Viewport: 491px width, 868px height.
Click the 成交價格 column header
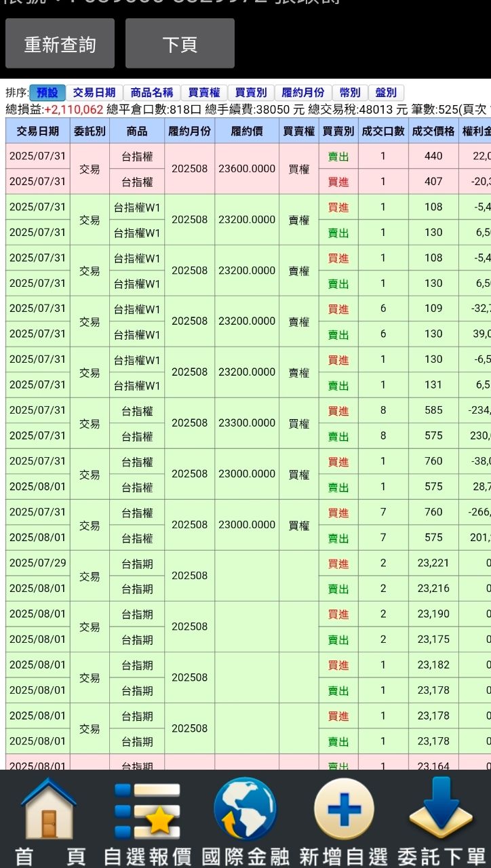[x=433, y=131]
